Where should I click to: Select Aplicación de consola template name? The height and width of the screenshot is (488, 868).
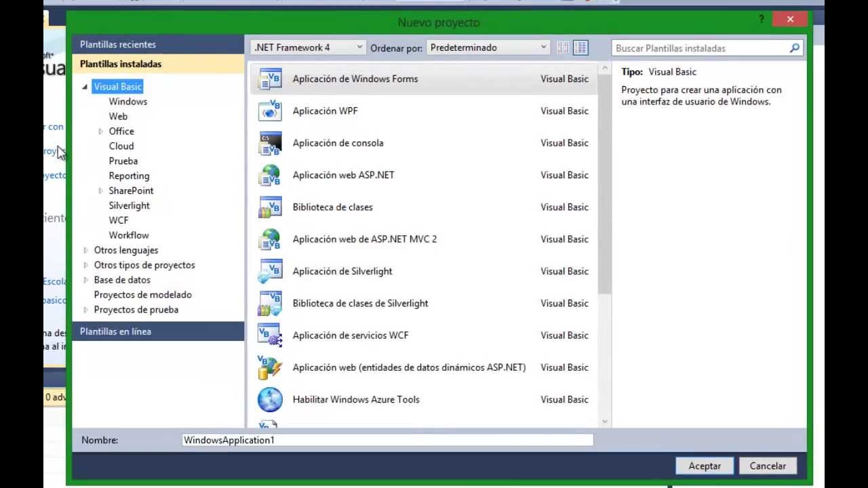(x=338, y=143)
